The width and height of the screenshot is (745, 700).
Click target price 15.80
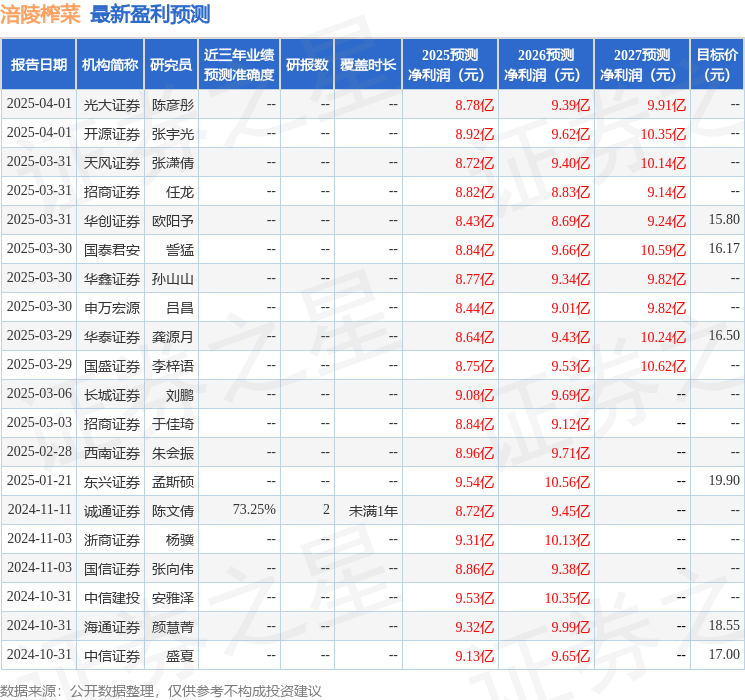click(724, 220)
